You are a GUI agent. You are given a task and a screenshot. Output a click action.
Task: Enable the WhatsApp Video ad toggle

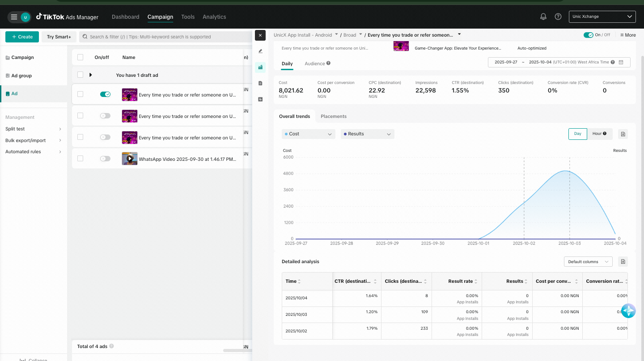pos(105,159)
